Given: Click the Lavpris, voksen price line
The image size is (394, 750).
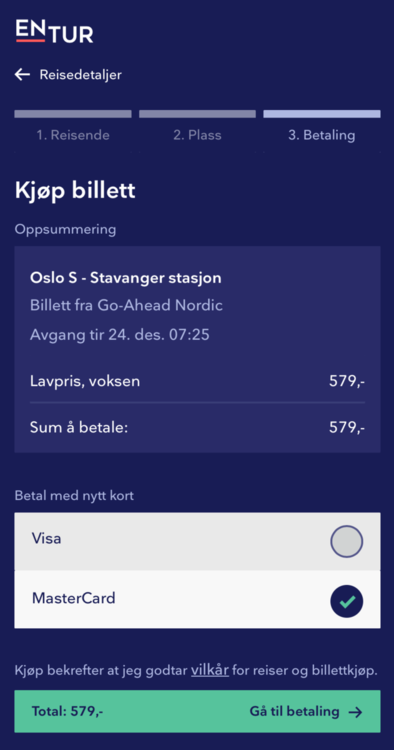Looking at the screenshot, I should [197, 381].
